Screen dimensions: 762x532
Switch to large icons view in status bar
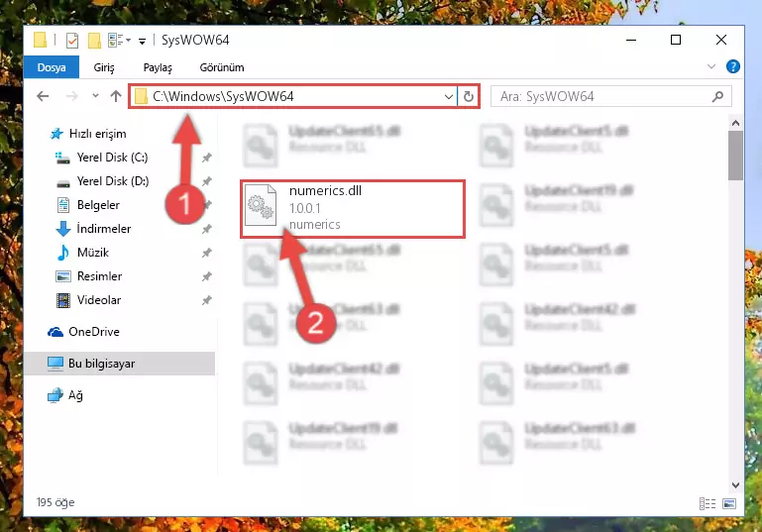[729, 504]
